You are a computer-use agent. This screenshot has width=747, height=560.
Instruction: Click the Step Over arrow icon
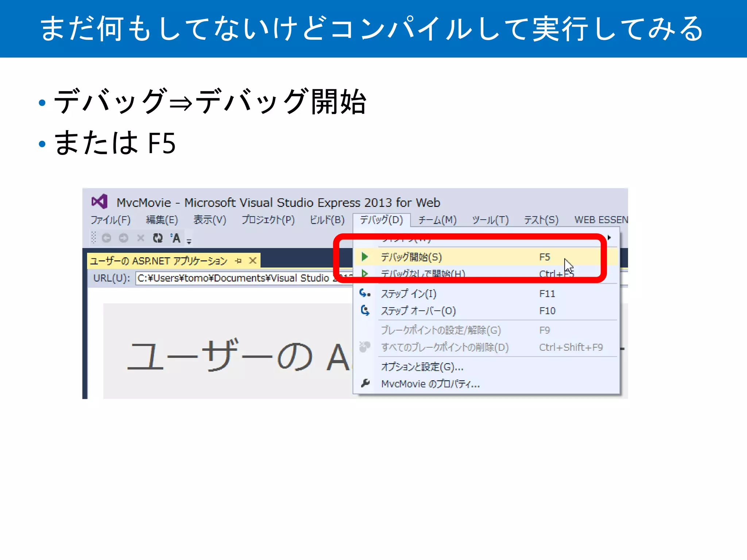365,311
